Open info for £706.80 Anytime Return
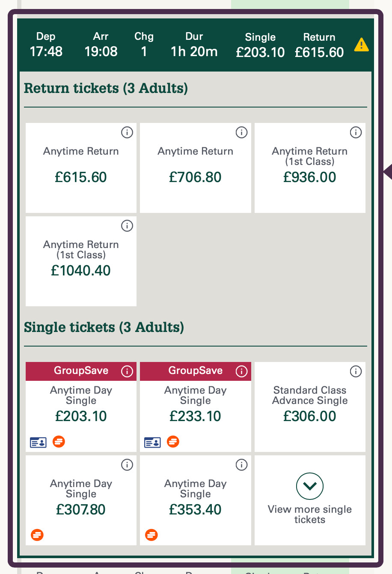This screenshot has width=392, height=574. (x=241, y=133)
